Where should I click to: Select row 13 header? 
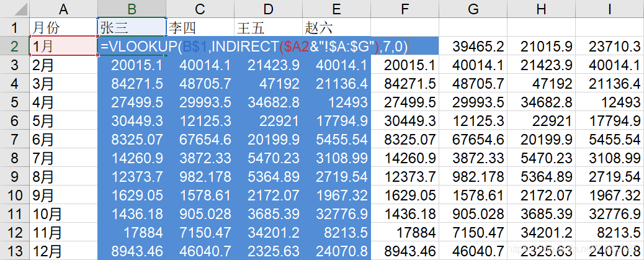15,251
